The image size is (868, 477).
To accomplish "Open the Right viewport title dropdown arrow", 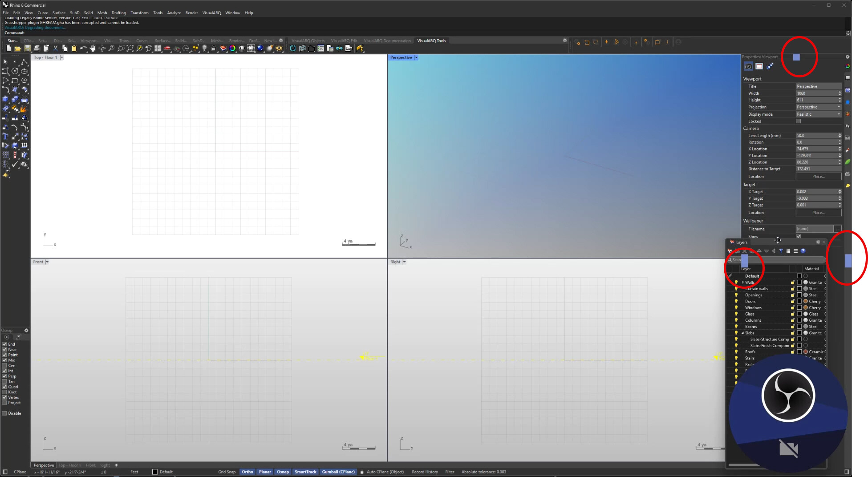I will [x=404, y=262].
